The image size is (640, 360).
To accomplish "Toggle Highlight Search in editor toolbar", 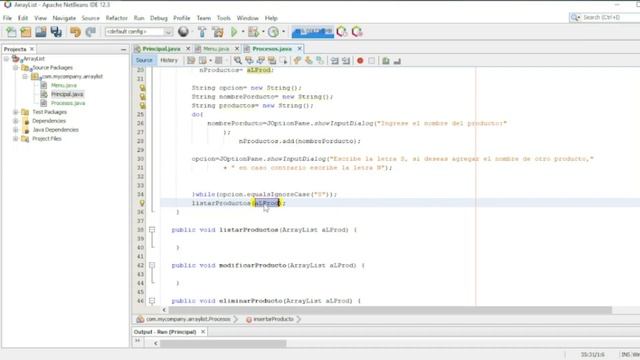I will click(x=272, y=61).
